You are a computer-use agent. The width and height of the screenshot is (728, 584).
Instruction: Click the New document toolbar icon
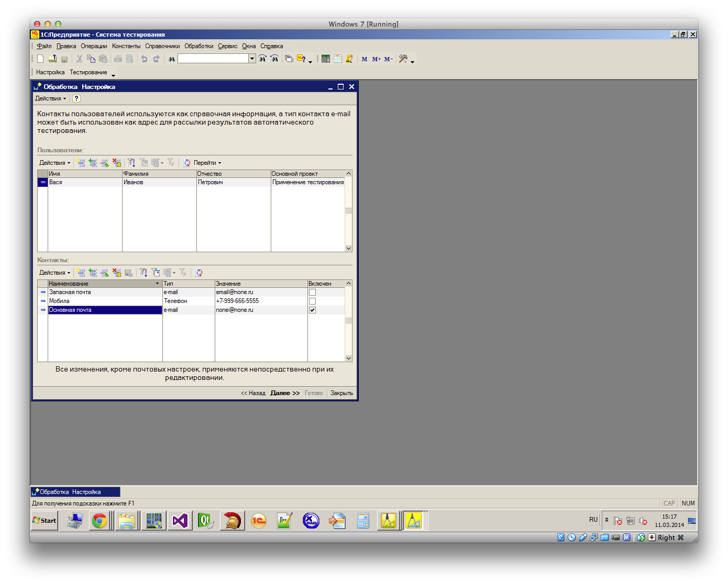coord(40,59)
